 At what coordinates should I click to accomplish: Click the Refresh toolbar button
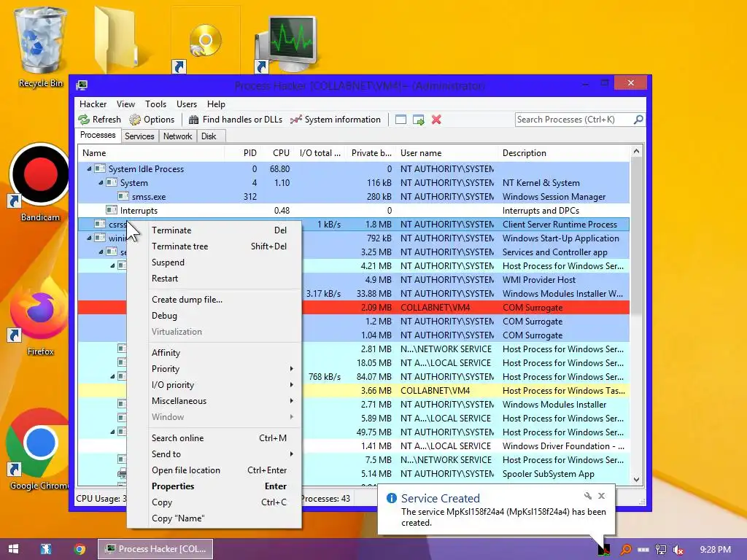(99, 120)
